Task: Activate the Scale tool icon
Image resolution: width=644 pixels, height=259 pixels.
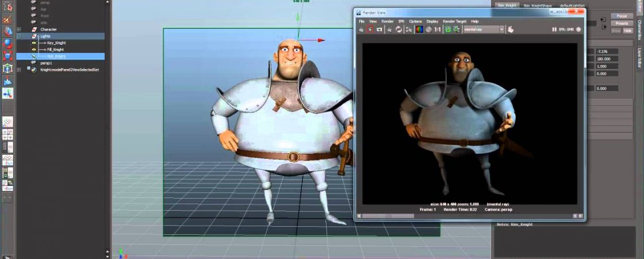Action: point(8,56)
